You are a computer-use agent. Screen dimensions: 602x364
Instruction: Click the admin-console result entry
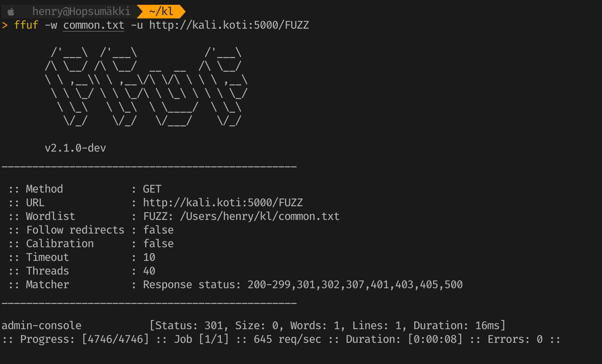pos(41,326)
